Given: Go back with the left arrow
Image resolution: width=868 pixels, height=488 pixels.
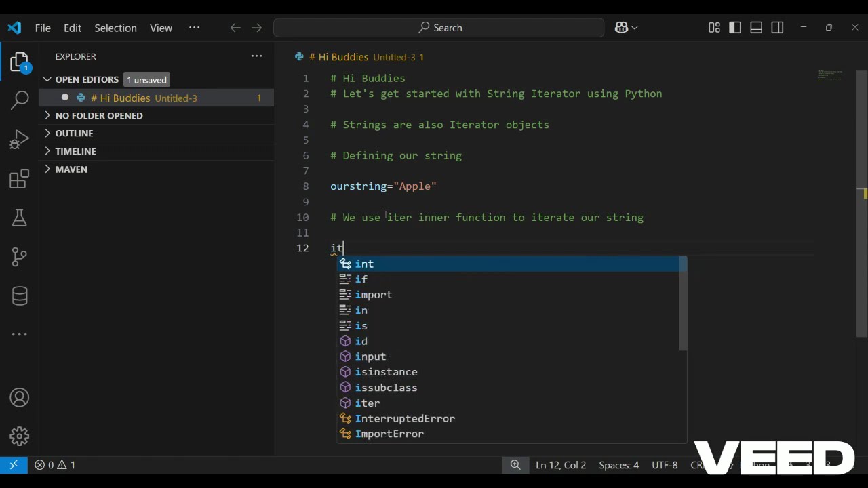Looking at the screenshot, I should (x=235, y=28).
